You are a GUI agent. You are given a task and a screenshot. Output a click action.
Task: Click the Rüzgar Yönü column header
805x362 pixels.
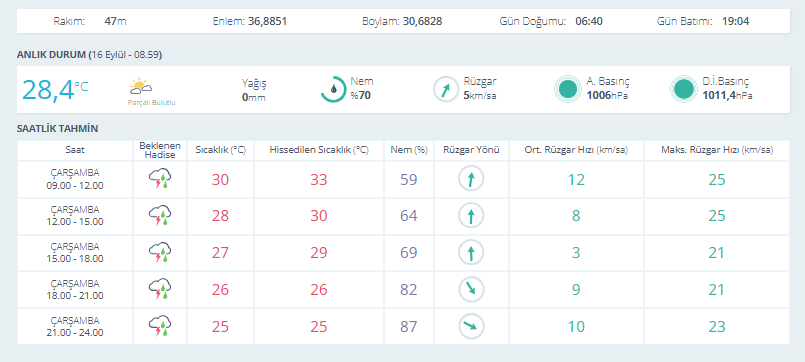click(x=471, y=150)
